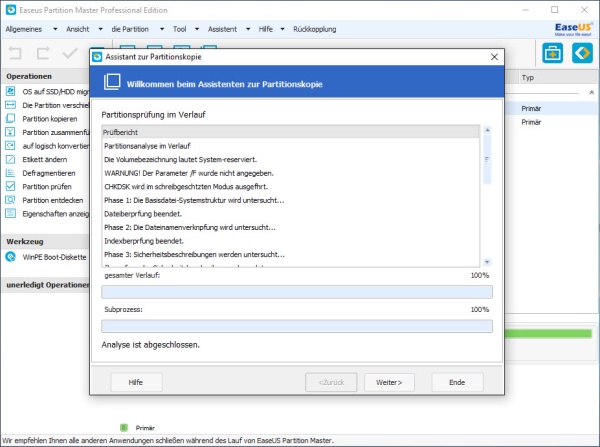Click the green Primär legend square at bottom
600x447 pixels.
[124, 427]
